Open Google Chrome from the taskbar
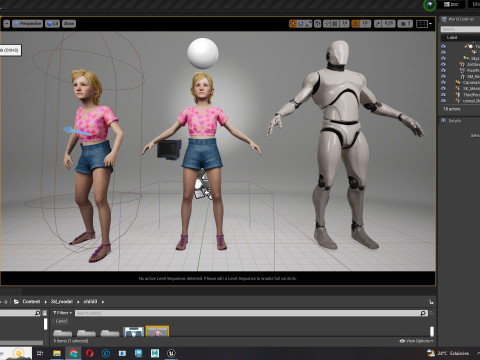 [x=73, y=353]
